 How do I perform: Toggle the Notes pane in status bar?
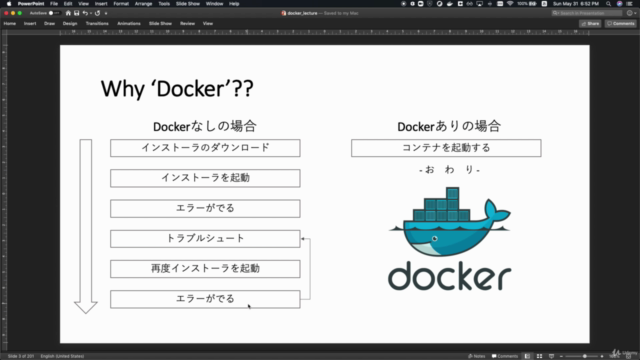coord(476,356)
